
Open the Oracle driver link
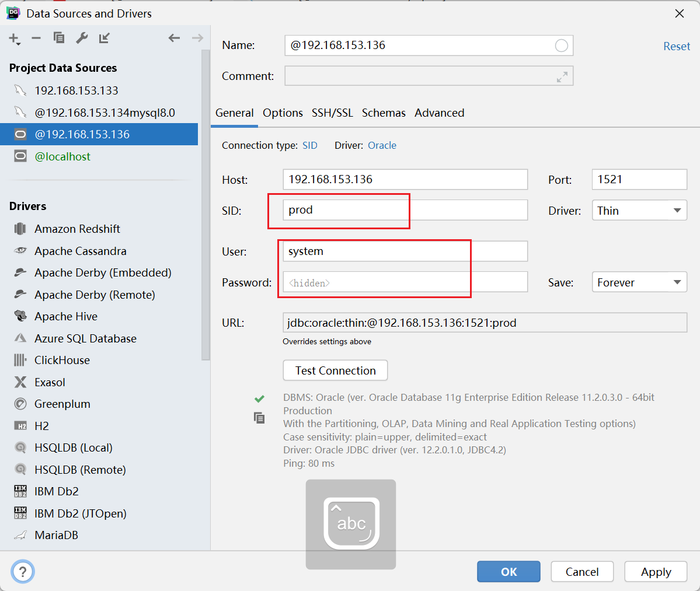pyautogui.click(x=382, y=145)
